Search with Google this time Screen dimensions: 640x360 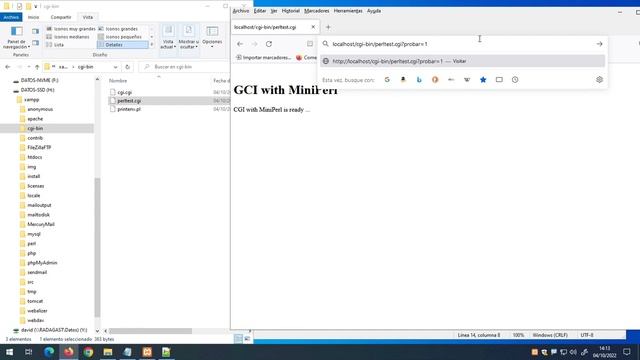point(387,80)
